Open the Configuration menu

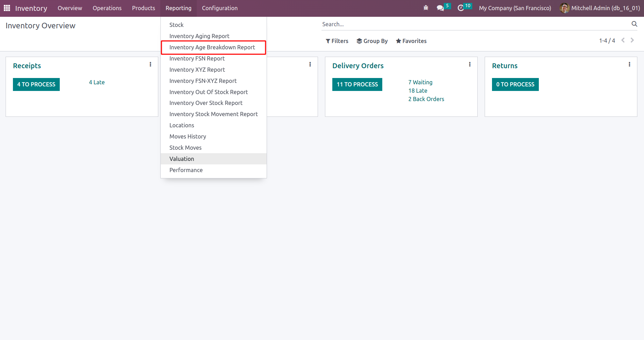(219, 8)
